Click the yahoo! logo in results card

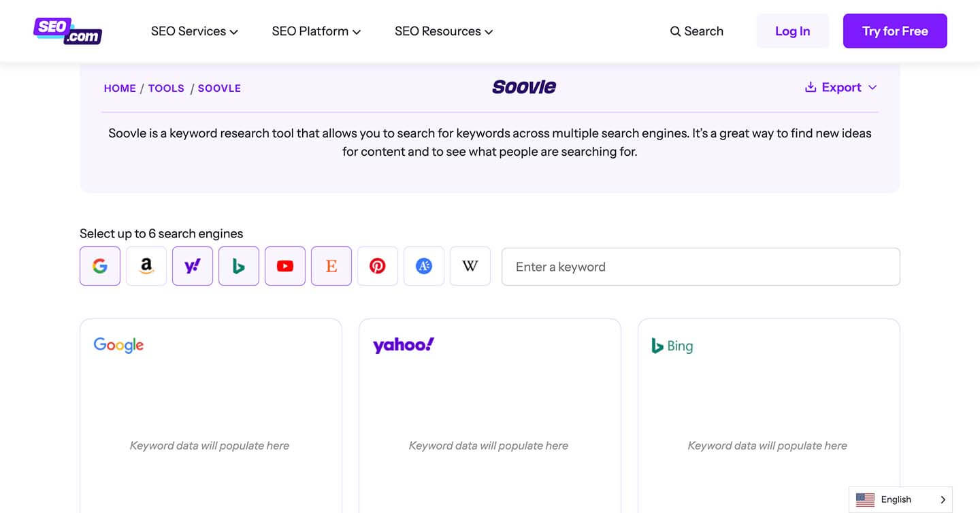click(404, 345)
